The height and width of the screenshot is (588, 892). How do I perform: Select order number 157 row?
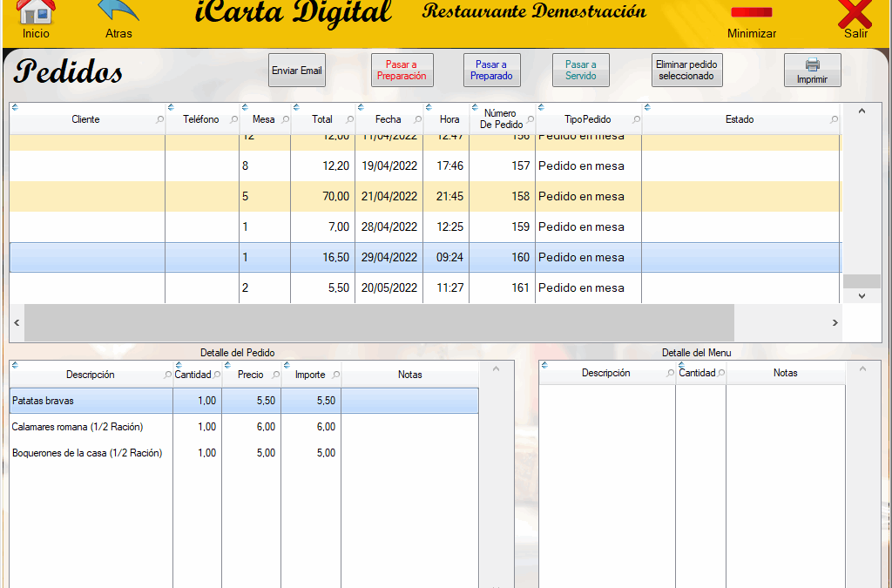pyautogui.click(x=425, y=166)
